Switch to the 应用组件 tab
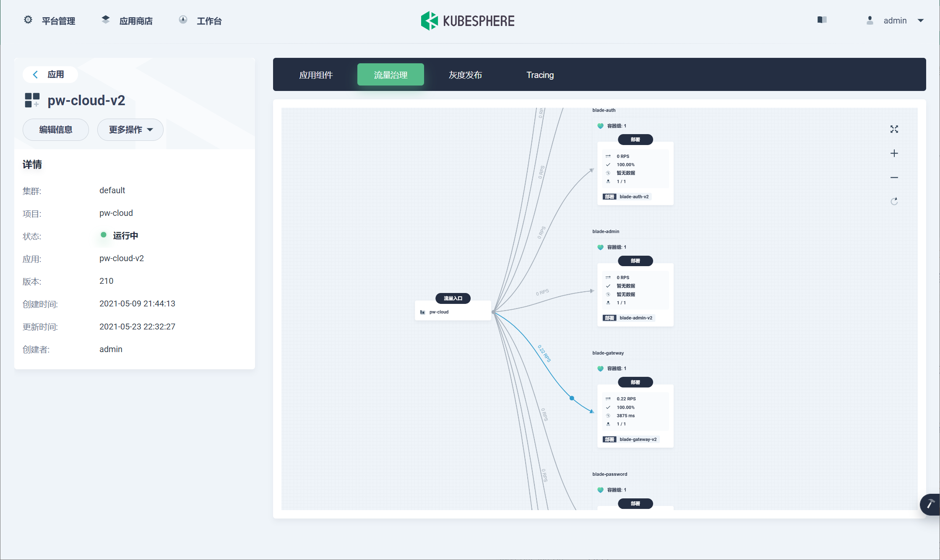 click(316, 75)
